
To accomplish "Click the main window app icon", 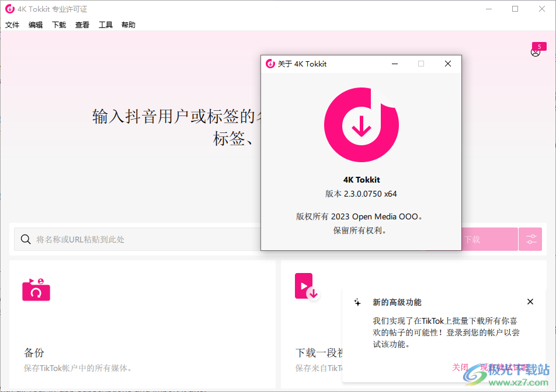I will tap(10, 9).
